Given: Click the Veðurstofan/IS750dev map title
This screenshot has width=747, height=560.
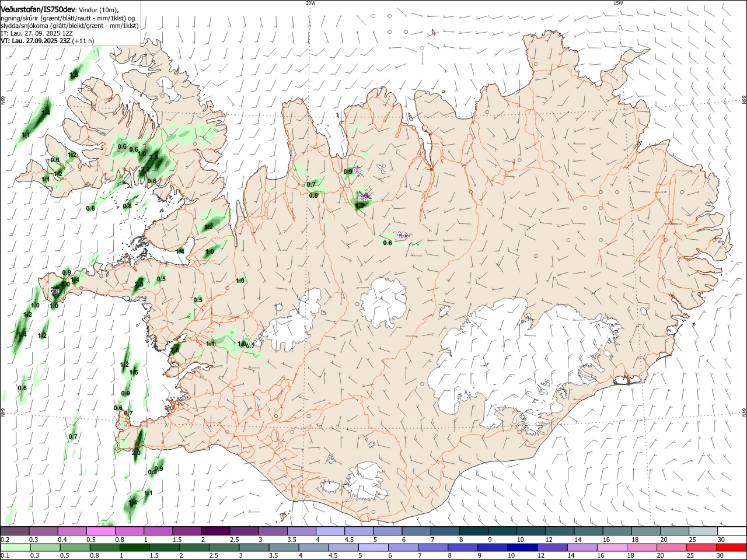Looking at the screenshot, I should tap(38, 9).
